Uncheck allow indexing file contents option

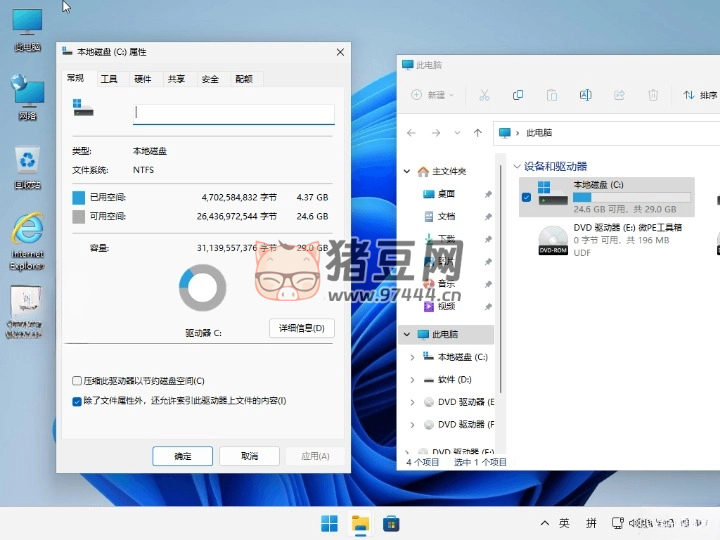pos(78,401)
